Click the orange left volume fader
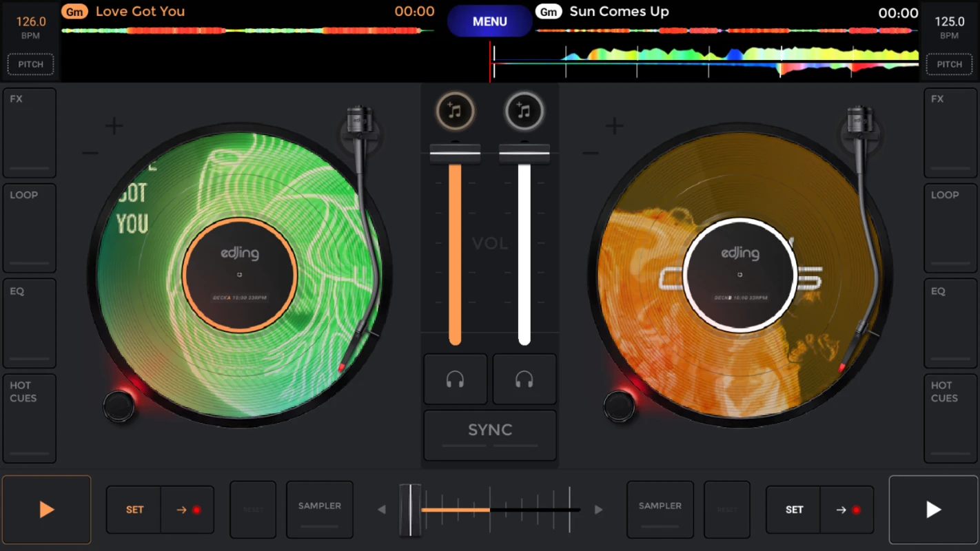 455,248
